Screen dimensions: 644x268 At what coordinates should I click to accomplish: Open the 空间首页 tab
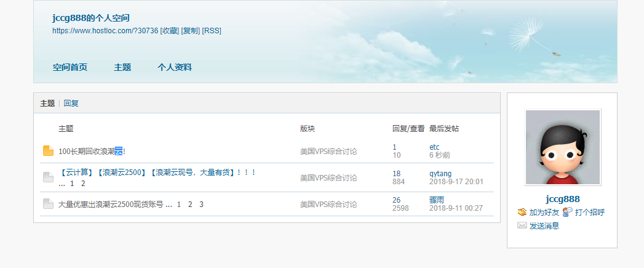click(70, 67)
